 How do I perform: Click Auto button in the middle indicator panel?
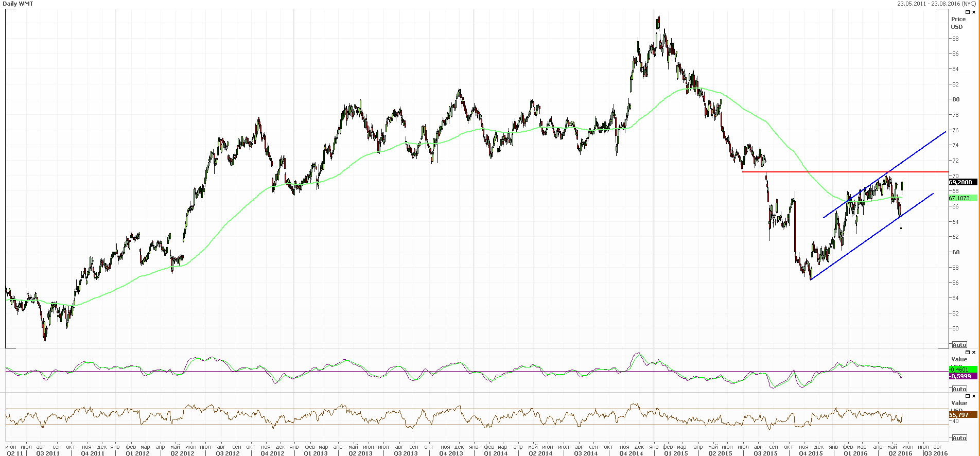959,389
